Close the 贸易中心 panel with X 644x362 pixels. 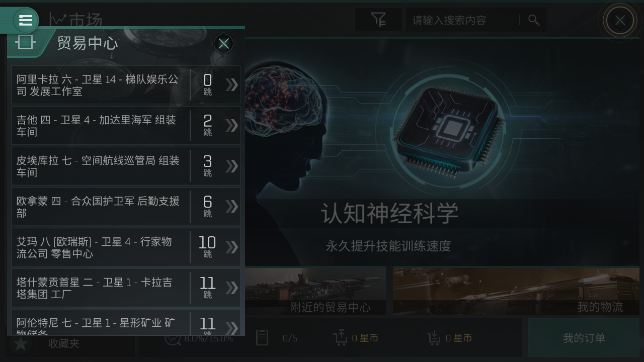223,44
